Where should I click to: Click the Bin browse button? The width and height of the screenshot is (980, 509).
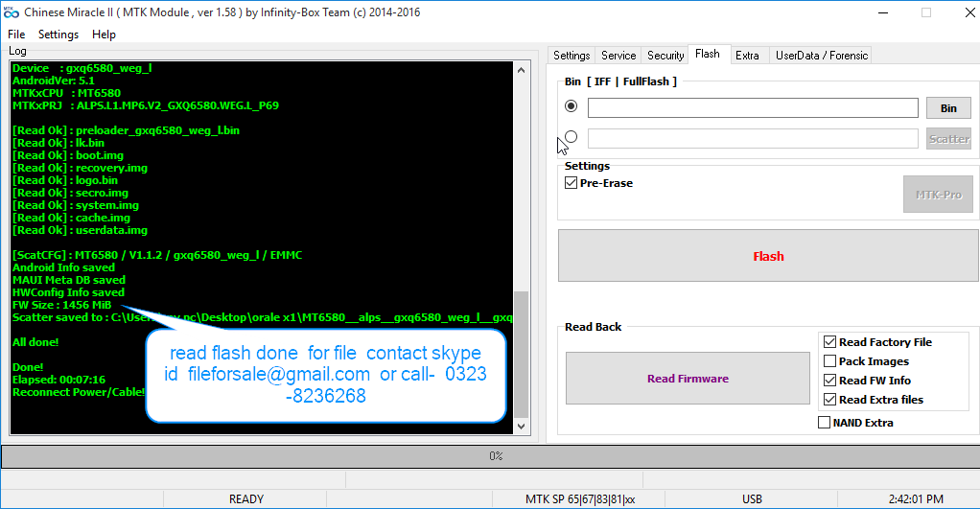(948, 108)
